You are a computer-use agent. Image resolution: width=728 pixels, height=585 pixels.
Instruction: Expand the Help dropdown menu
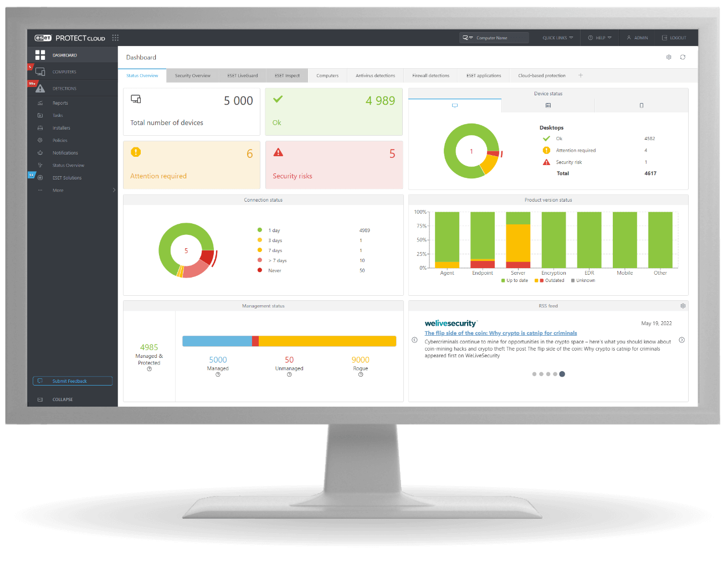coord(599,38)
